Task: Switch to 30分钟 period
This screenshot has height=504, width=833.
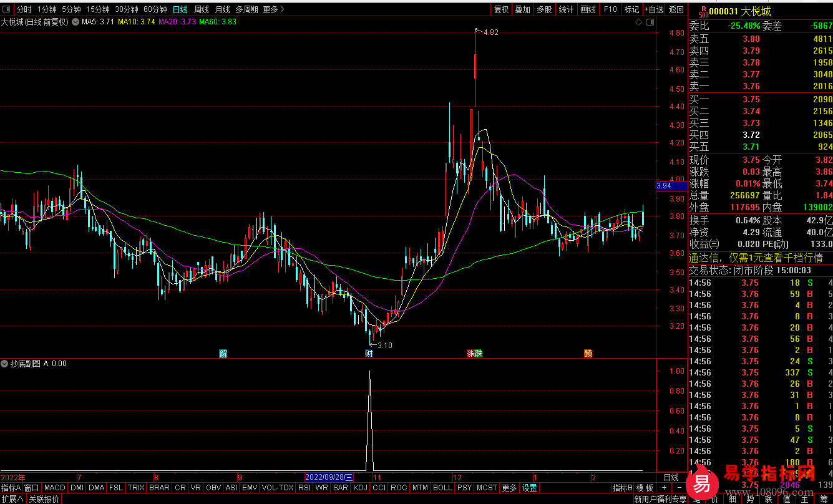Action: click(127, 9)
